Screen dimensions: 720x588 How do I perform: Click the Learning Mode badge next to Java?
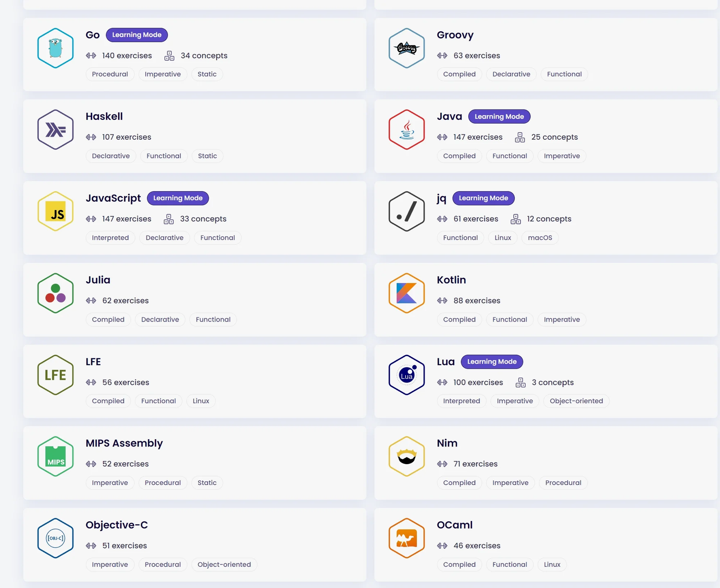click(x=499, y=117)
